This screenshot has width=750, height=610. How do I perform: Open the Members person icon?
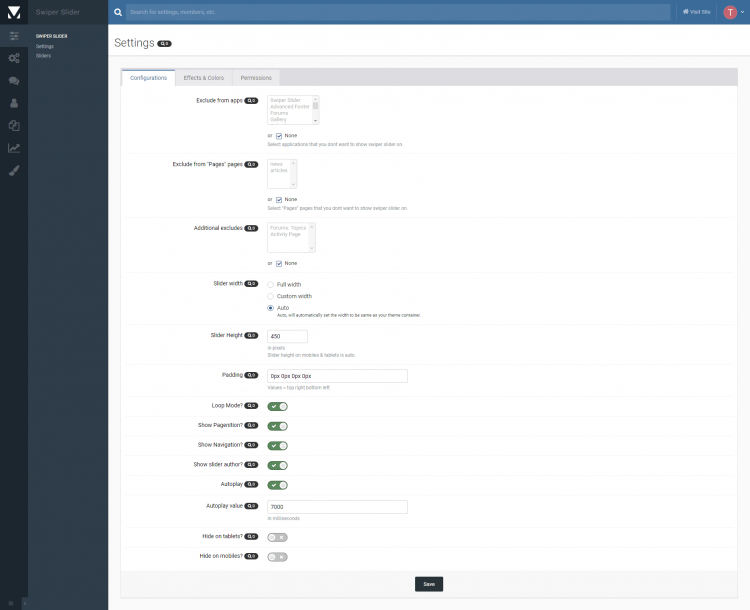tap(14, 103)
